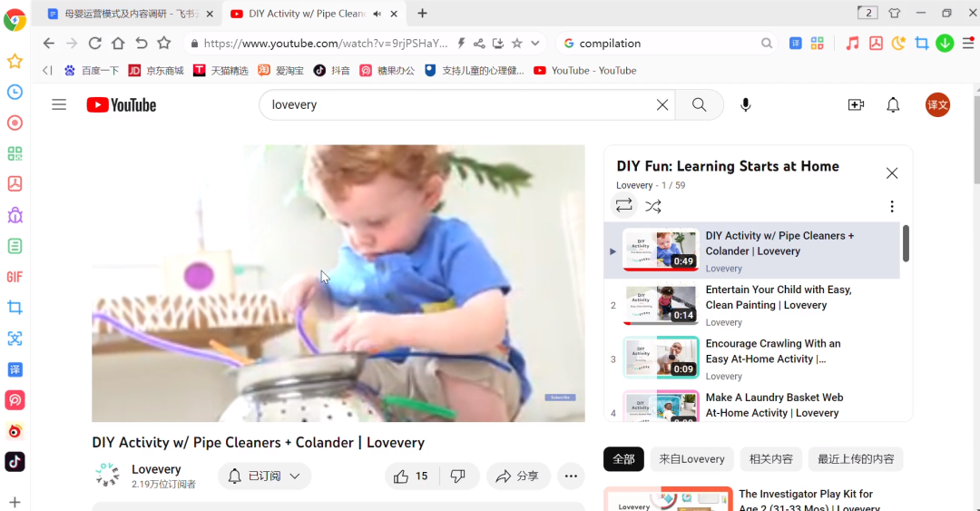The width and height of the screenshot is (980, 511).
Task: Open the browser download manager icon
Action: pyautogui.click(x=945, y=44)
